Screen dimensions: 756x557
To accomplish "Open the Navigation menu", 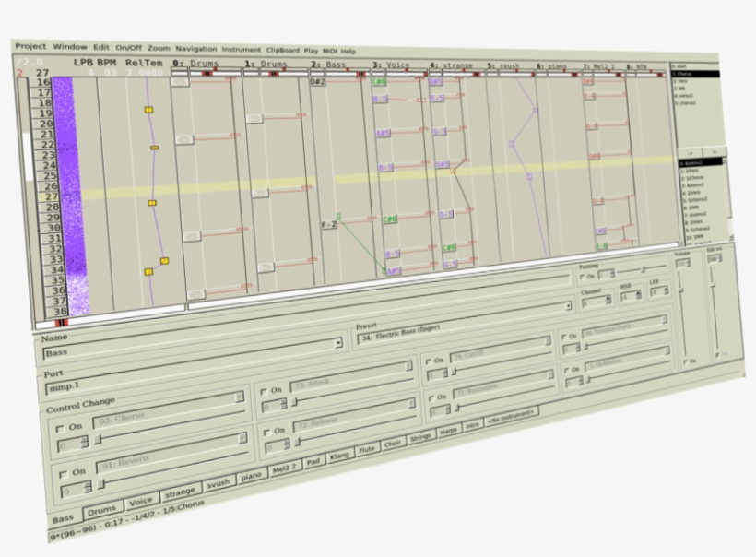I will pyautogui.click(x=196, y=49).
